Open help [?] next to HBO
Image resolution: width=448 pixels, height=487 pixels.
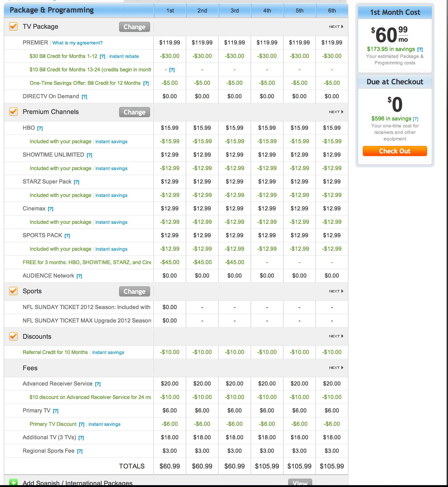(x=40, y=128)
